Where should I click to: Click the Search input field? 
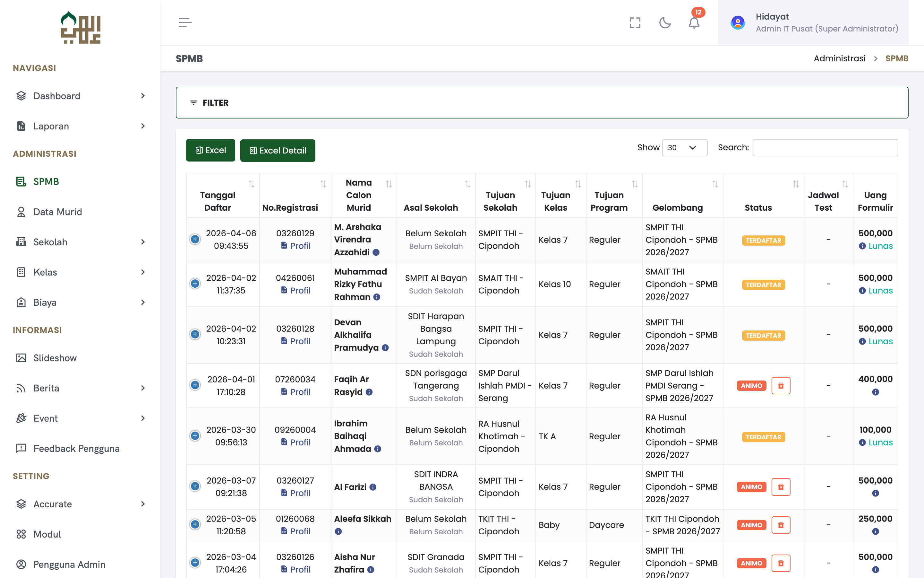point(825,148)
